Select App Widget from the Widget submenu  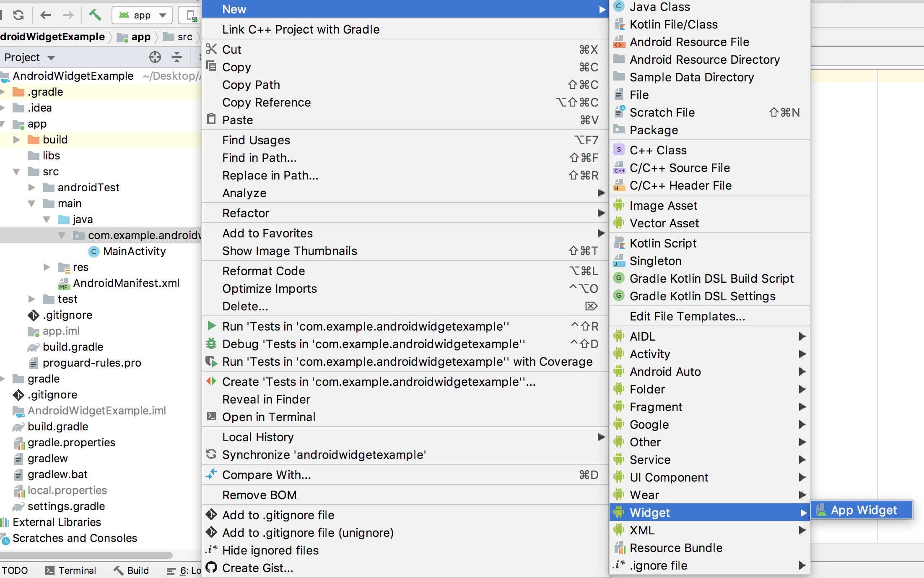point(862,510)
